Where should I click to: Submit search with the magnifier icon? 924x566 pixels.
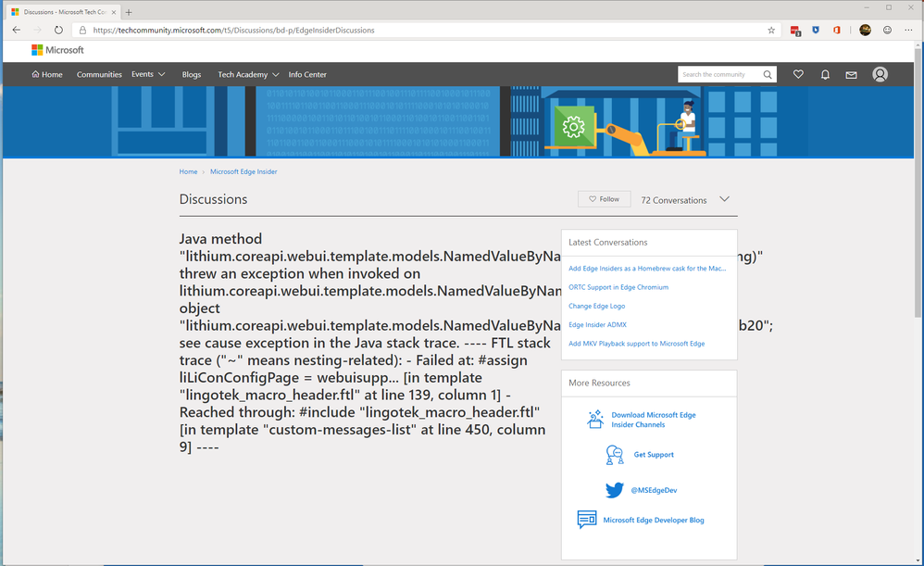coord(768,74)
